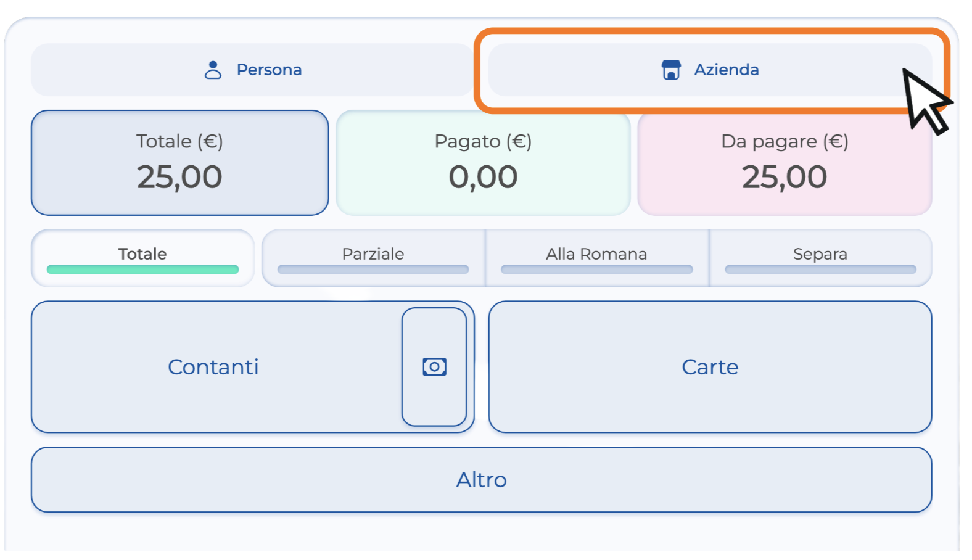Open the Altro payment options
Screen dimensions: 972x560
481,480
